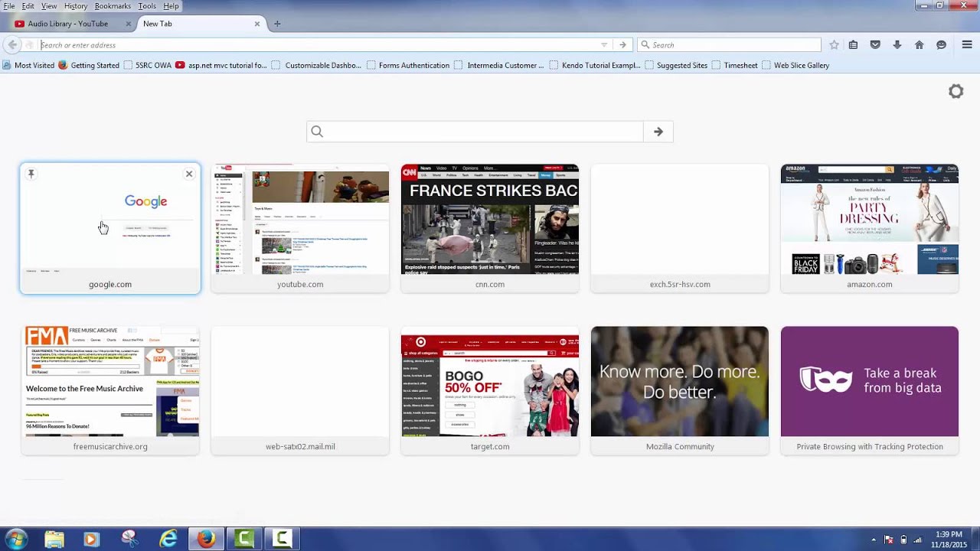
Task: Open the Forms Authentication bookmark
Action: [407, 66]
